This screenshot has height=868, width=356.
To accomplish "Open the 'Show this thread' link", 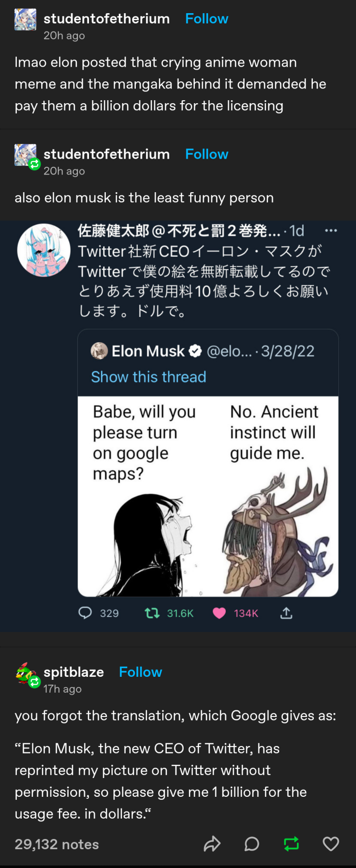I will pos(149,377).
